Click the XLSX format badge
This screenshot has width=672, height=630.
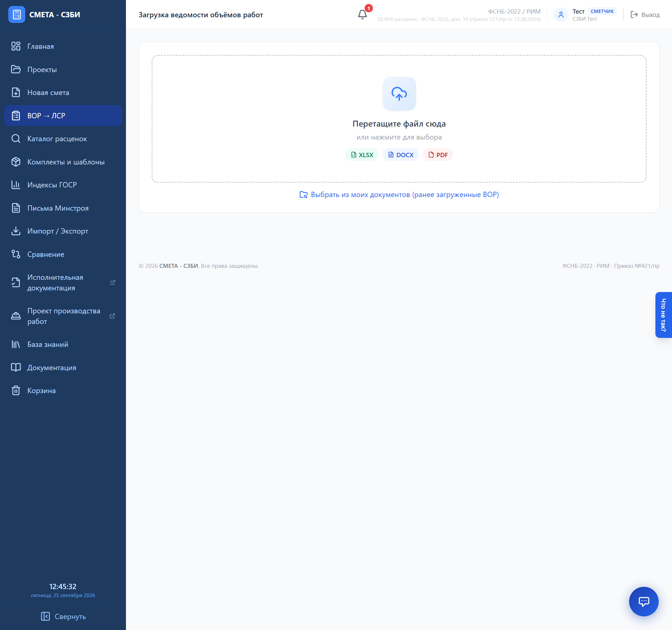point(362,155)
